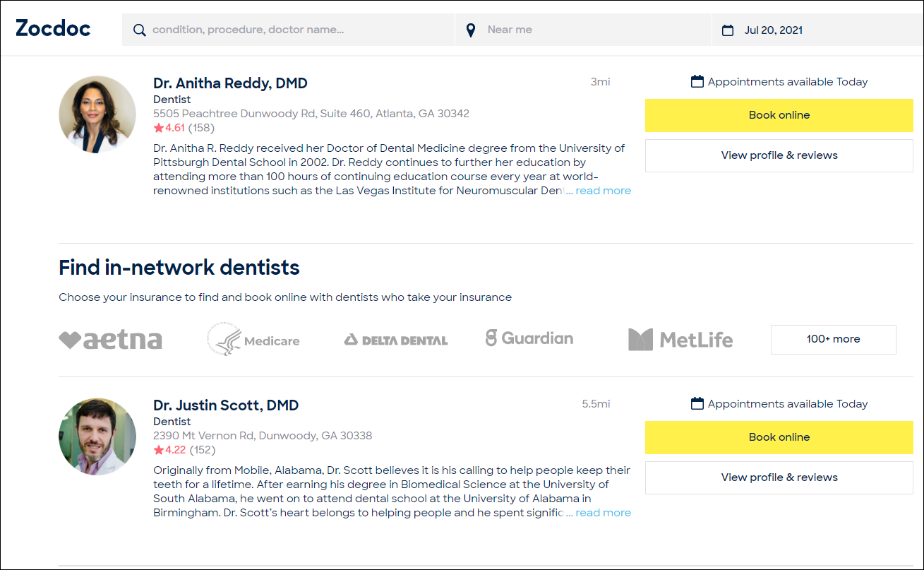The image size is (924, 570).
Task: Click the 5.5mi distance label
Action: (596, 404)
